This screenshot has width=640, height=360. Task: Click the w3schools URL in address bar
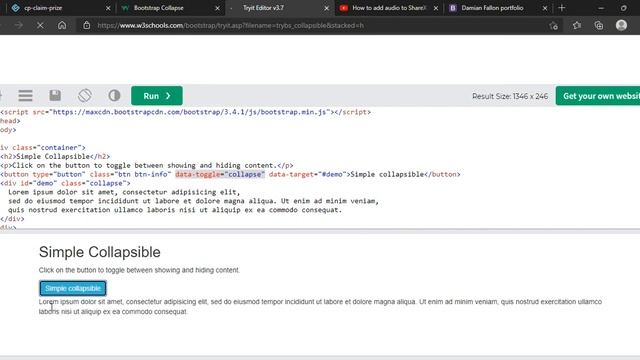pyautogui.click(x=230, y=25)
